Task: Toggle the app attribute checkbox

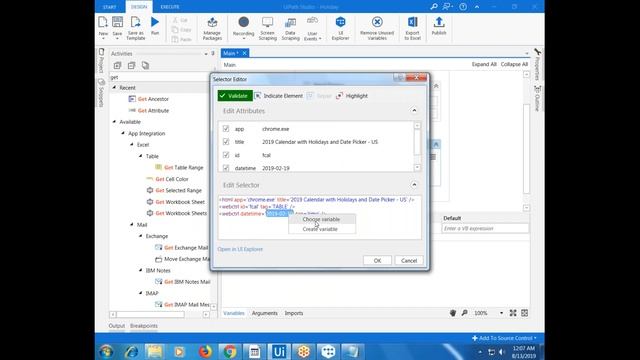Action: [226, 129]
